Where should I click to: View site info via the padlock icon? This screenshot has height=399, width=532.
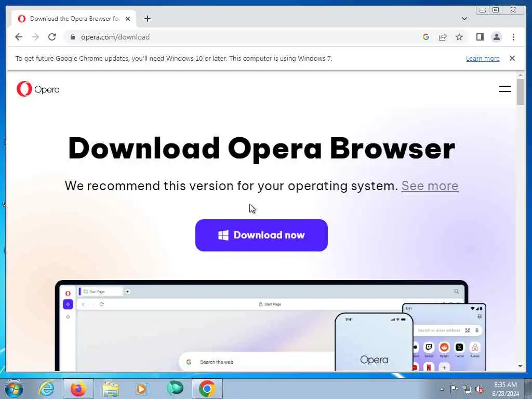(72, 37)
